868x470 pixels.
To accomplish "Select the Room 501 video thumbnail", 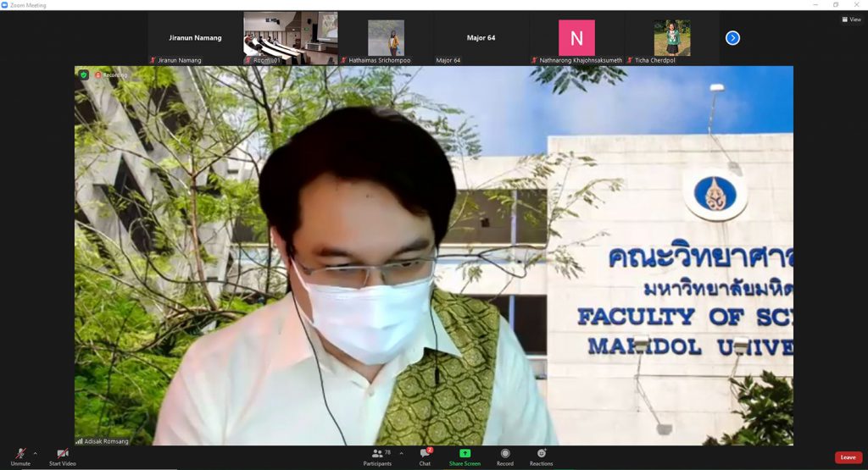I will [291, 38].
